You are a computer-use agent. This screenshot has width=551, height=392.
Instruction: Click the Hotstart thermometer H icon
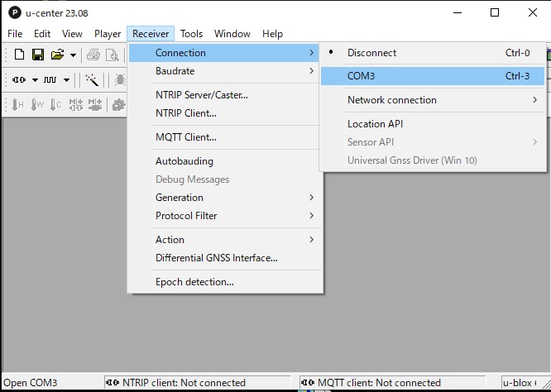point(18,105)
